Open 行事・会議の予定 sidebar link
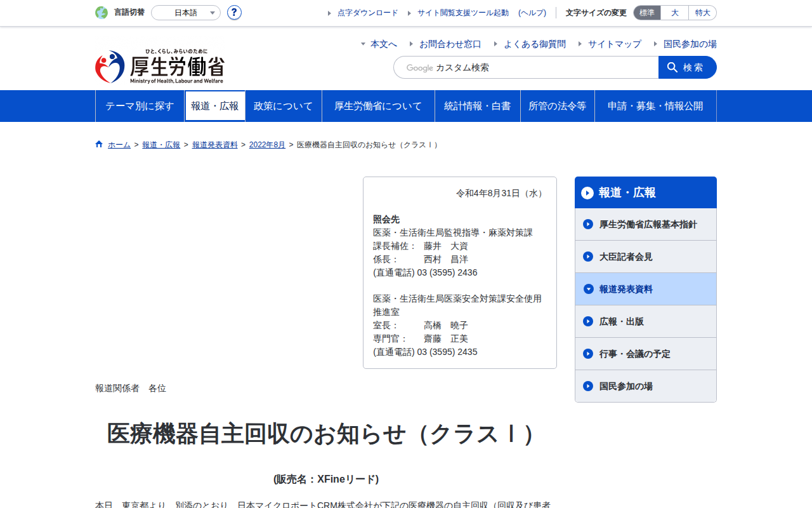 click(646, 354)
